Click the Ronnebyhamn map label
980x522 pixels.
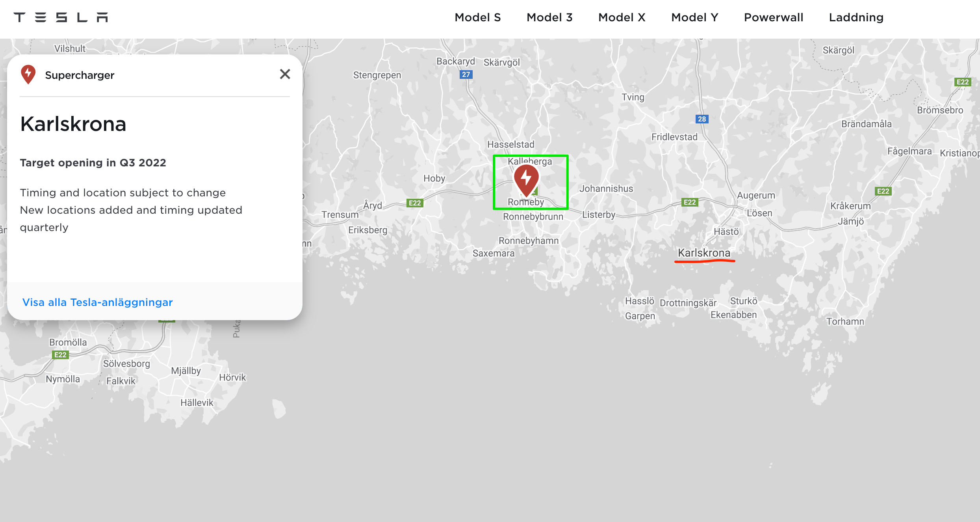click(529, 240)
